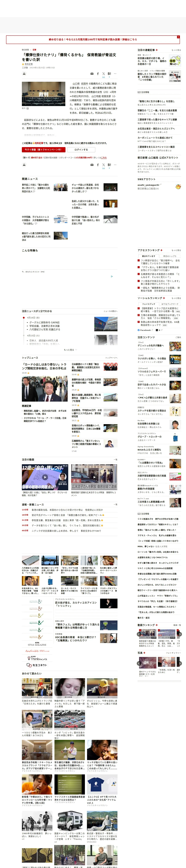The image size is (186, 868).
Task: Open もっと見る beside アクセスランキング
Action: click(x=176, y=250)
